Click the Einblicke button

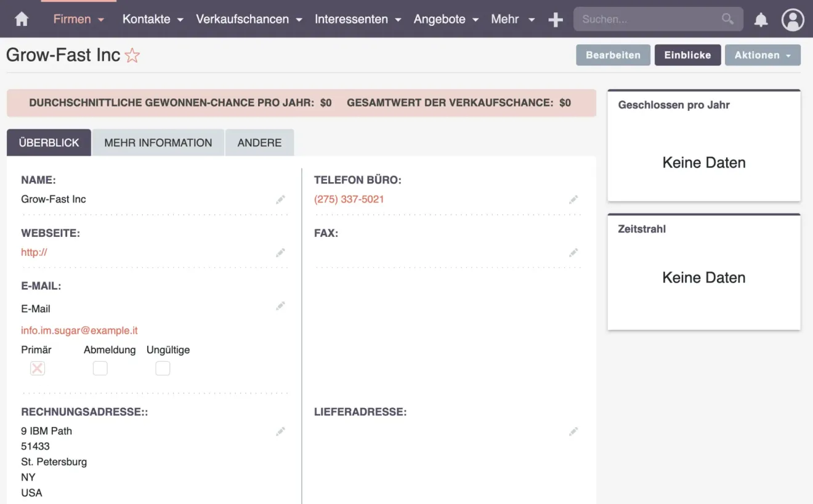point(688,55)
